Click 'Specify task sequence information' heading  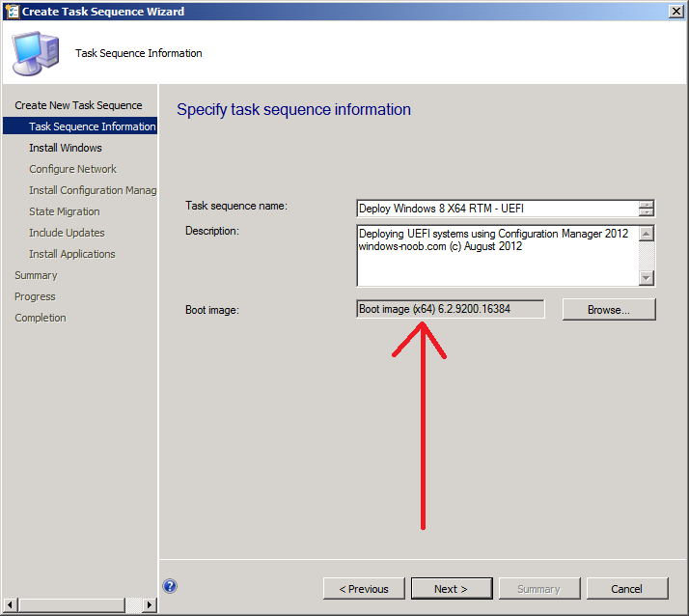tap(294, 109)
